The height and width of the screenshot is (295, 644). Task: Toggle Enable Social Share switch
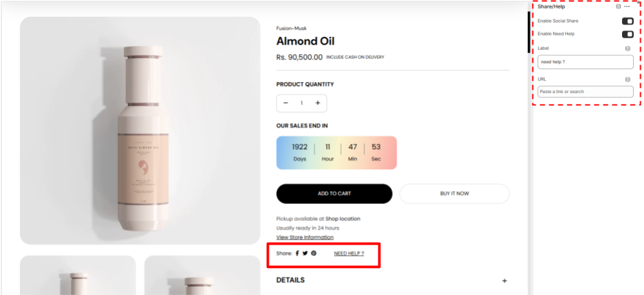coord(627,21)
